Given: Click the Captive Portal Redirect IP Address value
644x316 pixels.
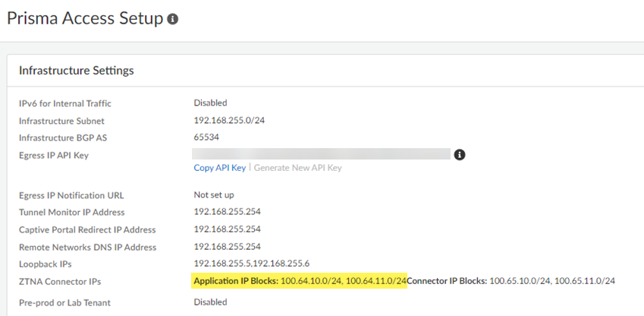Looking at the screenshot, I should coord(228,229).
